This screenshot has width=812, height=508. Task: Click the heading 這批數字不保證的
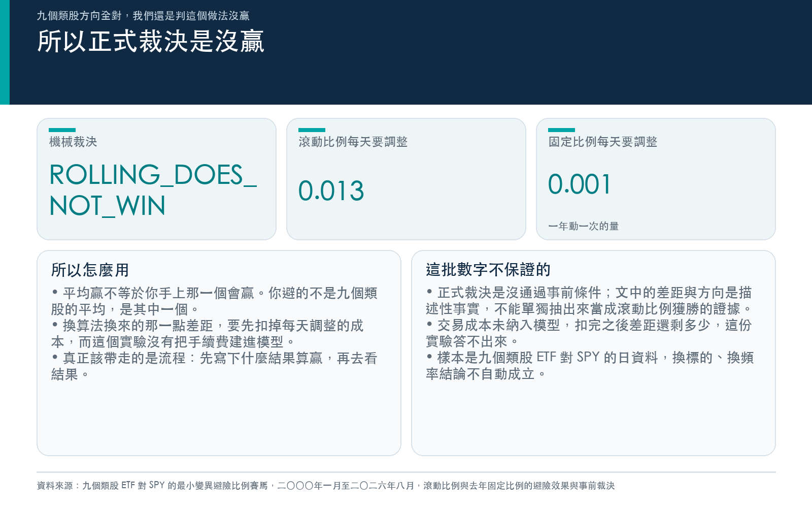[488, 270]
